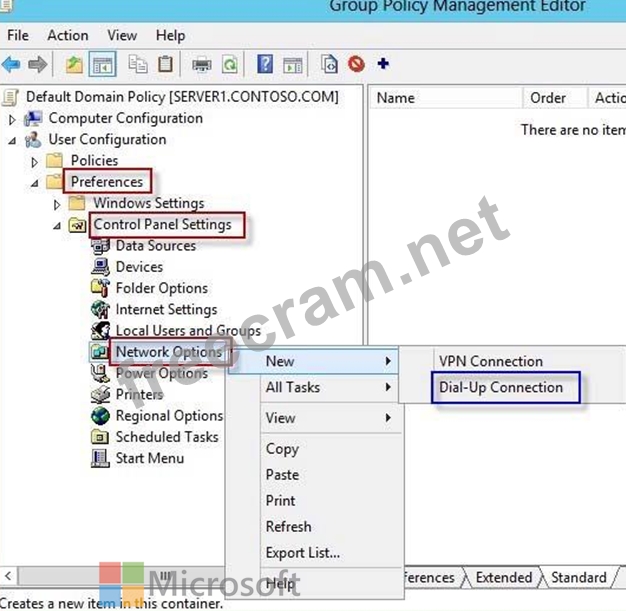Expand the Policies folder arrow

click(x=34, y=162)
